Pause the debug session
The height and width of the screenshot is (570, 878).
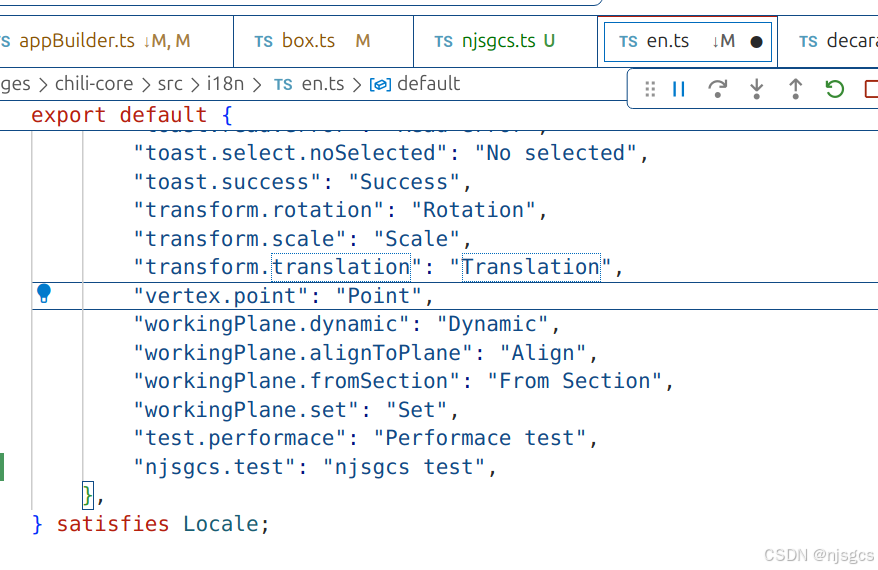pyautogui.click(x=679, y=89)
